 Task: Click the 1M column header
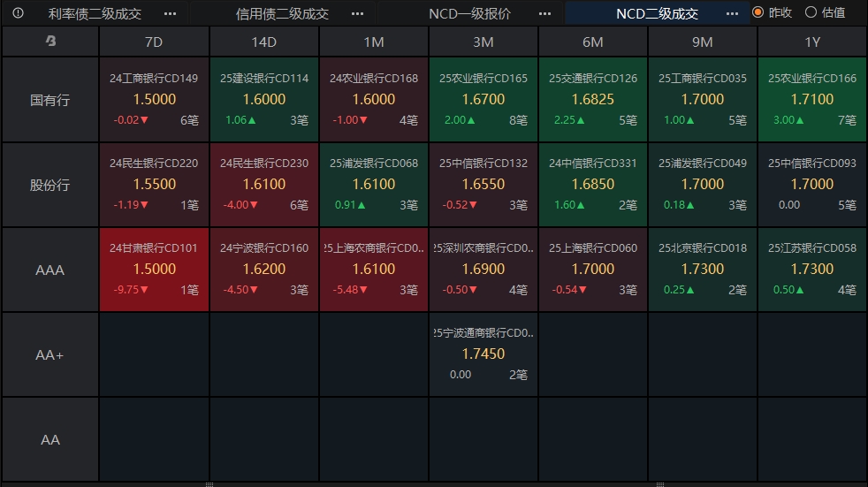click(374, 42)
